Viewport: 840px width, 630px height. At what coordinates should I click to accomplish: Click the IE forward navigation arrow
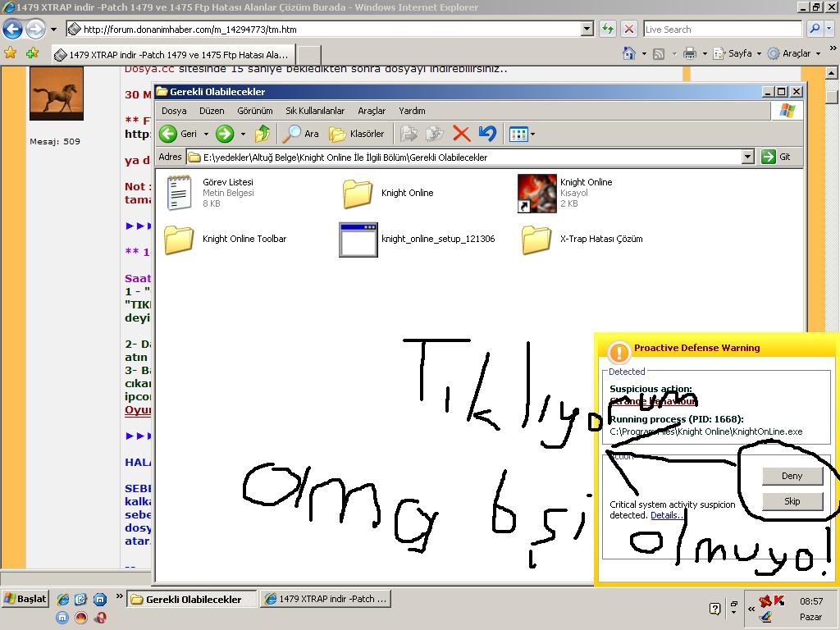pyautogui.click(x=35, y=29)
